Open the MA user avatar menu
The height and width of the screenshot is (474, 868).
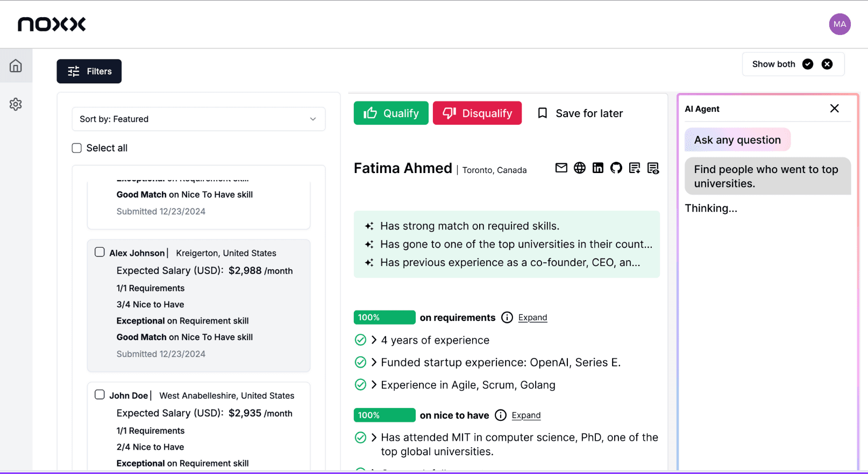point(839,24)
